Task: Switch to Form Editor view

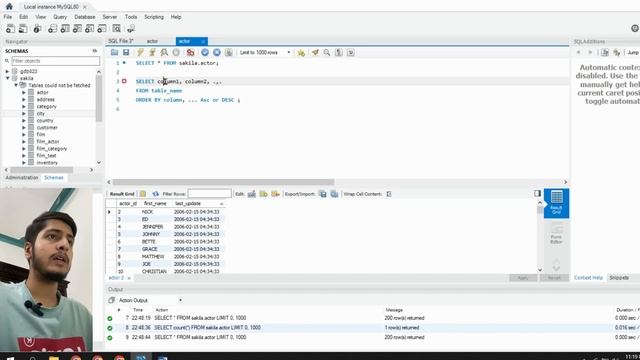Action: tap(556, 233)
